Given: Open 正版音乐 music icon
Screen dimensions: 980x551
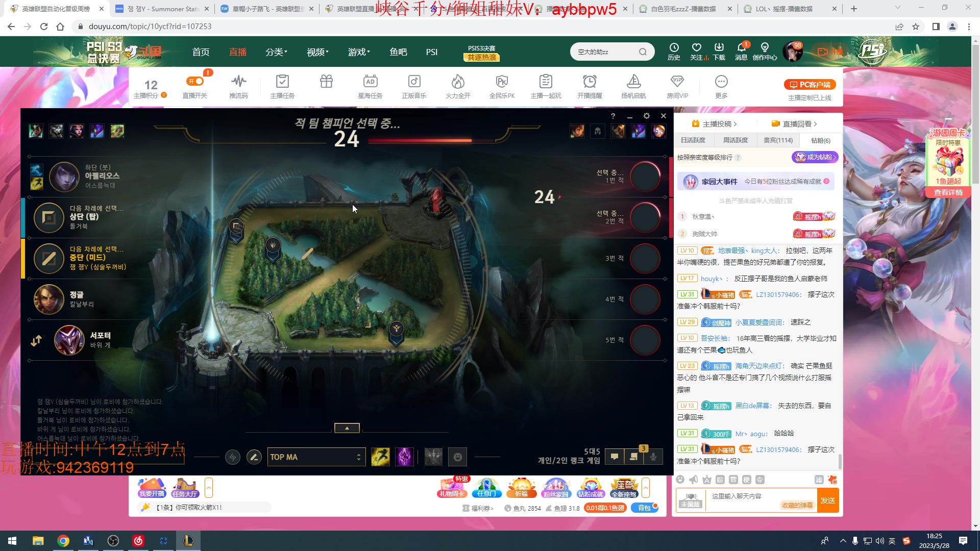Looking at the screenshot, I should (x=414, y=82).
